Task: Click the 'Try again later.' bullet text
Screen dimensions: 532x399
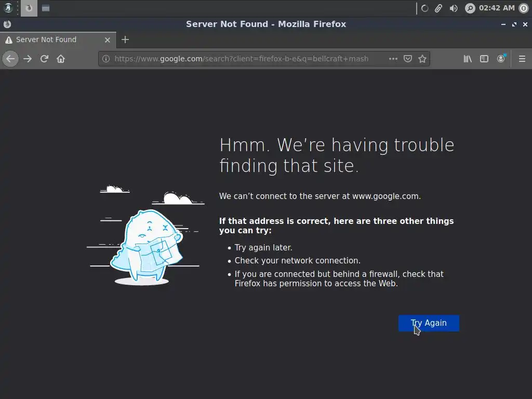Action: click(263, 248)
